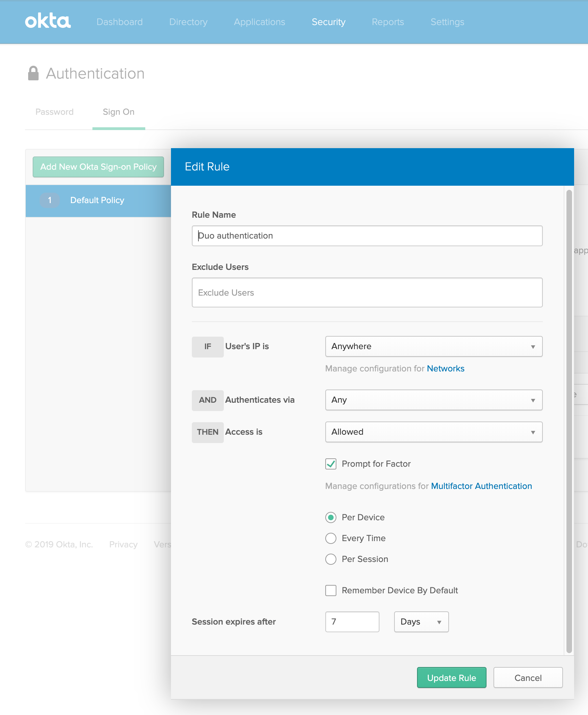Select the Per Session option
The height and width of the screenshot is (715, 588).
[x=331, y=559]
